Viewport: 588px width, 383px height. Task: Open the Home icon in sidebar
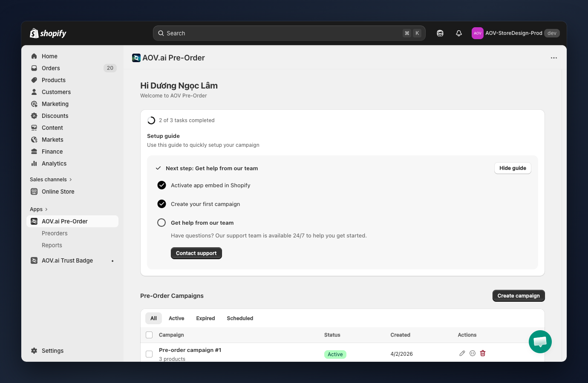point(34,56)
